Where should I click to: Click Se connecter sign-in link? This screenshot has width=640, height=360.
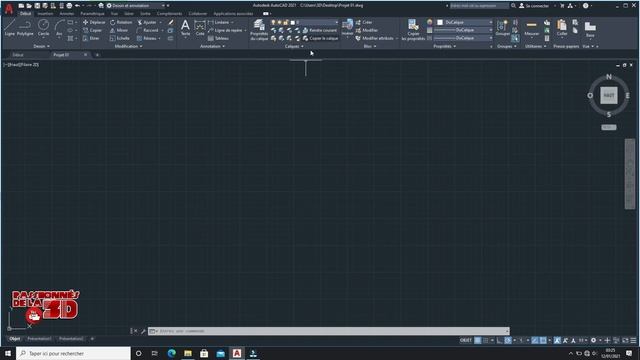tap(534, 6)
